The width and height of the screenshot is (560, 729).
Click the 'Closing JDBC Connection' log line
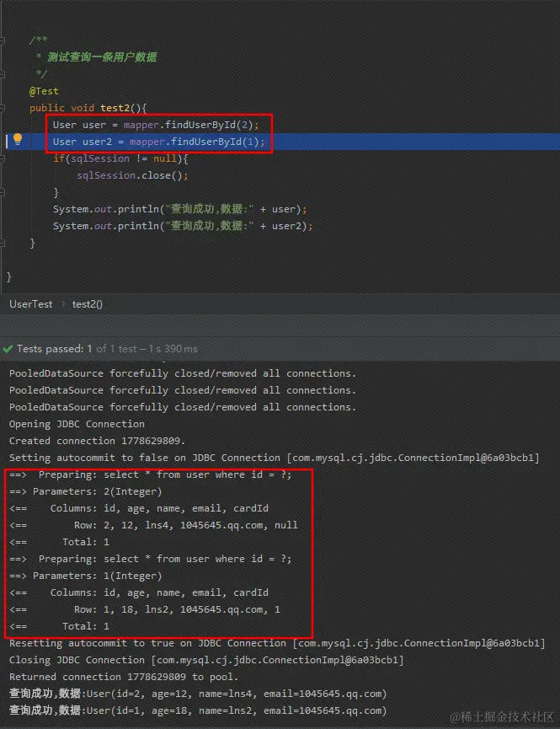[206, 660]
